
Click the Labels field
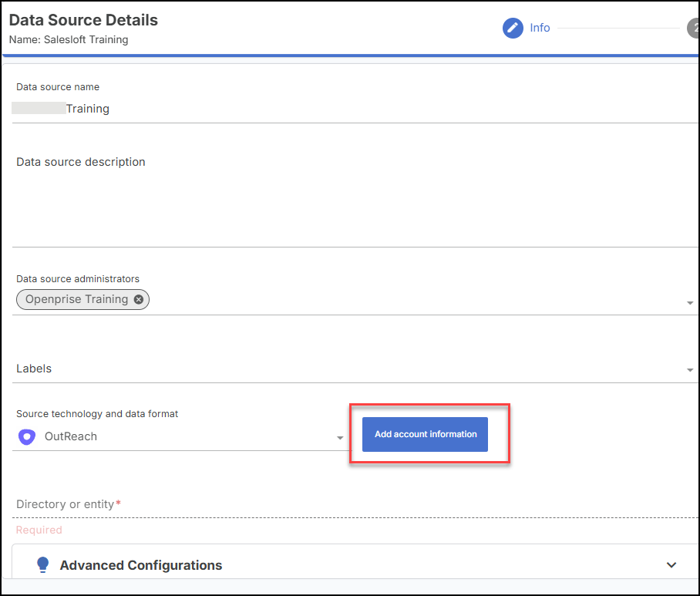(x=355, y=369)
